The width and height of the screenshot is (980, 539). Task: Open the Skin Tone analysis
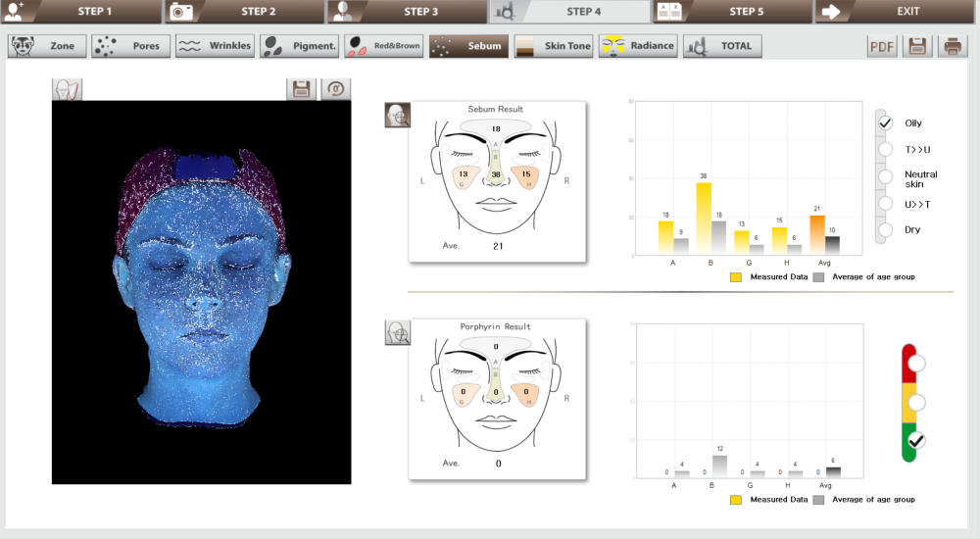[x=554, y=46]
